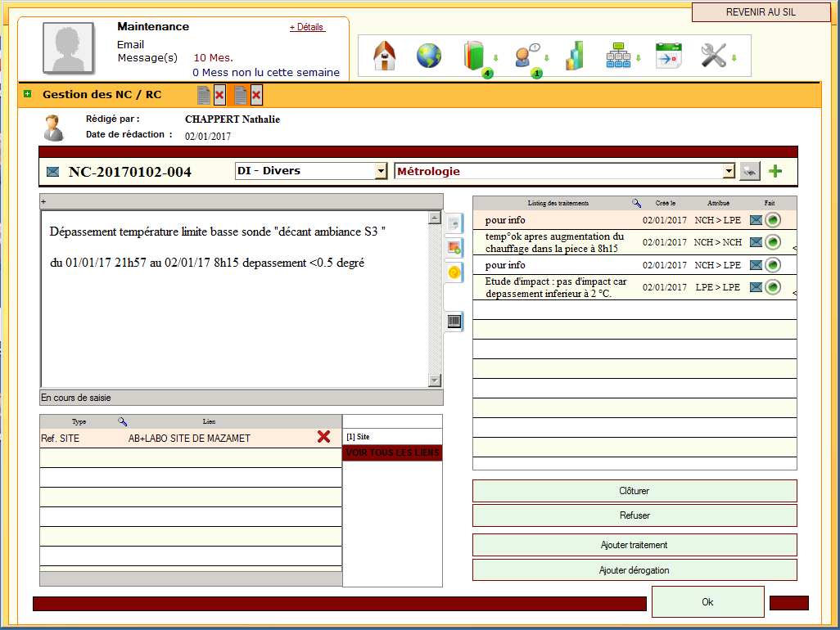The image size is (840, 630).
Task: Open the 'DI - Divers' dropdown
Action: coord(380,171)
